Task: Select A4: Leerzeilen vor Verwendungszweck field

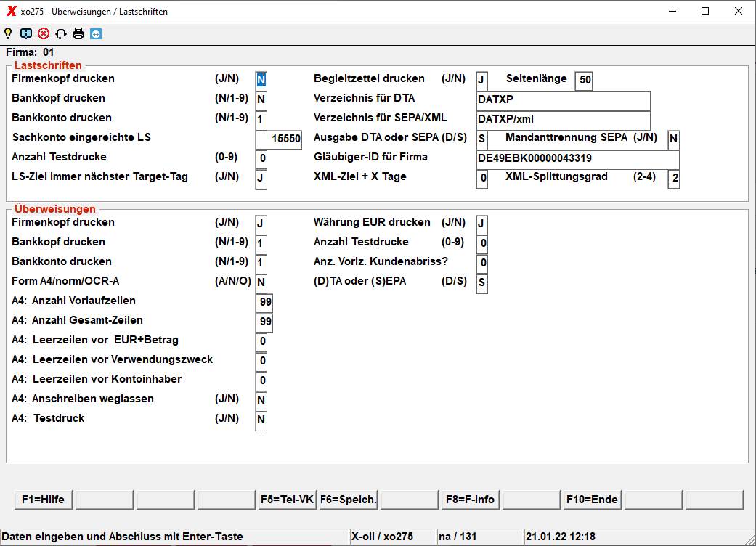Action: pos(261,361)
